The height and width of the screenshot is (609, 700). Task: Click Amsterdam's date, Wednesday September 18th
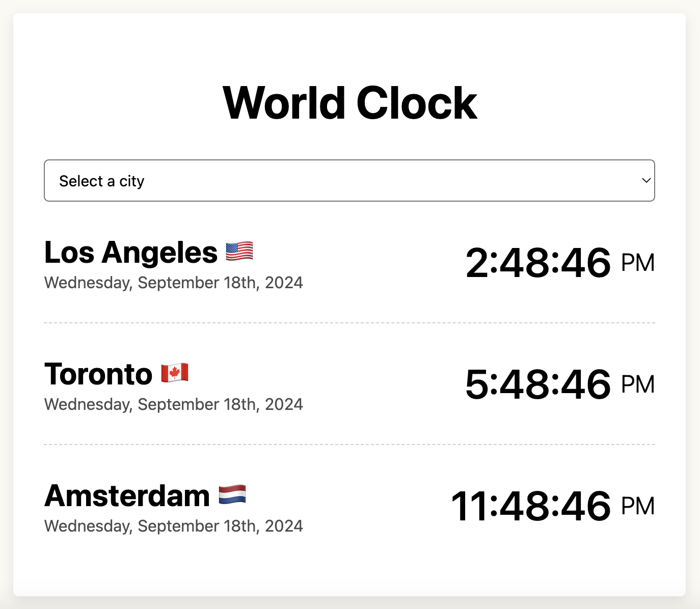click(173, 525)
